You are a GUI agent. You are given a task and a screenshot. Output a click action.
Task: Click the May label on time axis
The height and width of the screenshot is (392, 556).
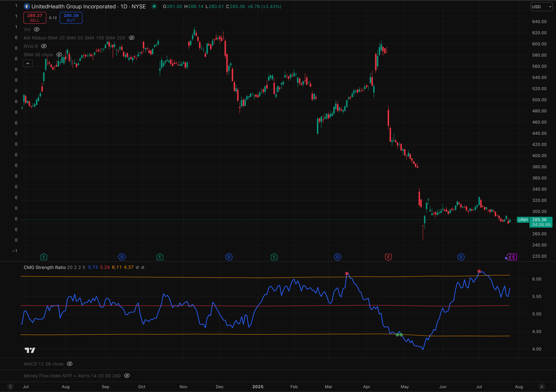pyautogui.click(x=405, y=387)
